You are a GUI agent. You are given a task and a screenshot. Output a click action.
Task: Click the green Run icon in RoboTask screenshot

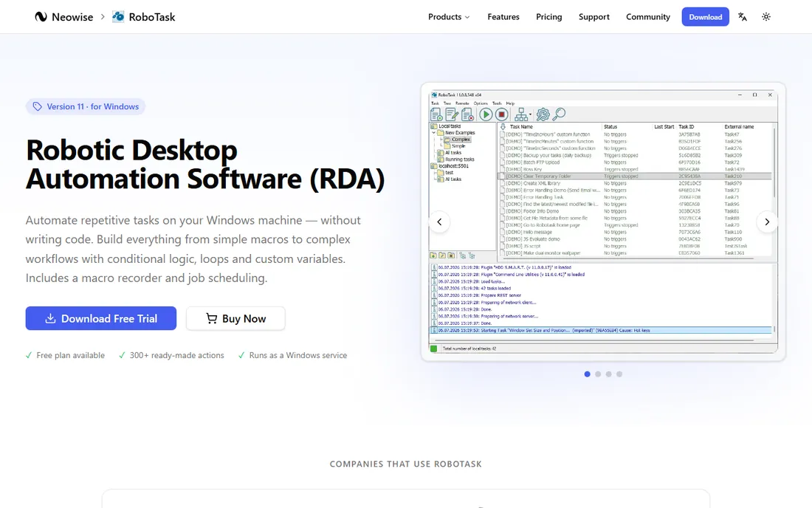coord(486,114)
